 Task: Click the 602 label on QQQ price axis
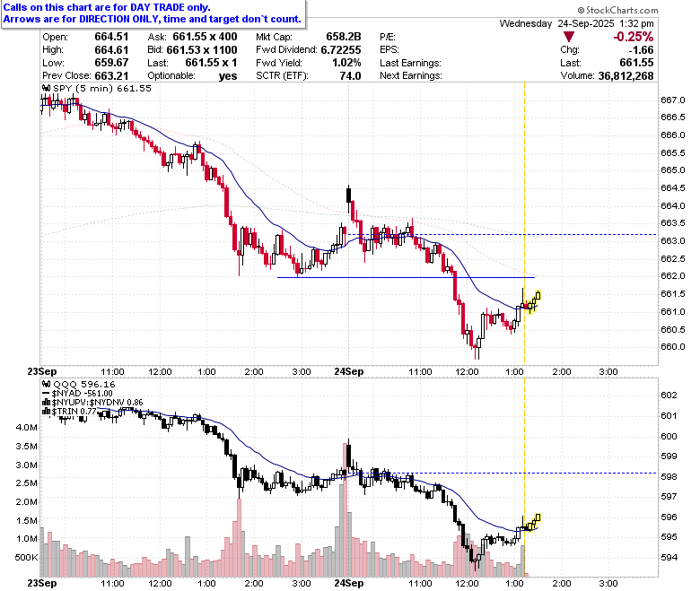coord(669,395)
